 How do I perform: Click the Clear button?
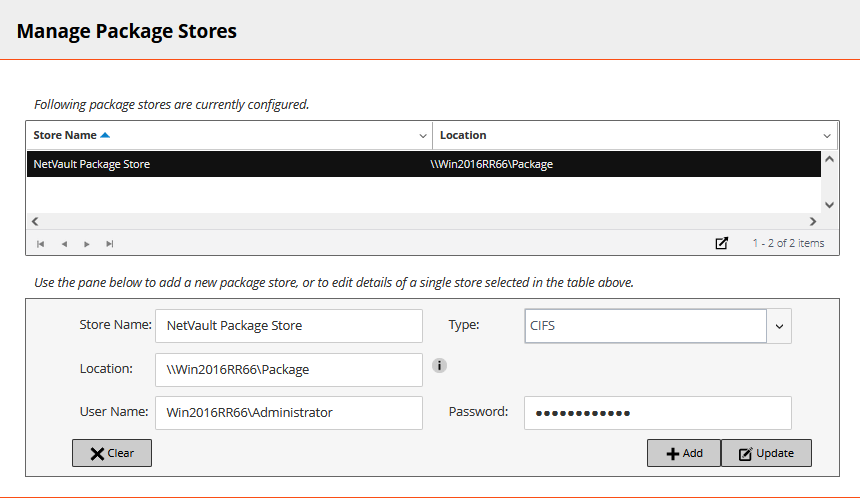112,453
